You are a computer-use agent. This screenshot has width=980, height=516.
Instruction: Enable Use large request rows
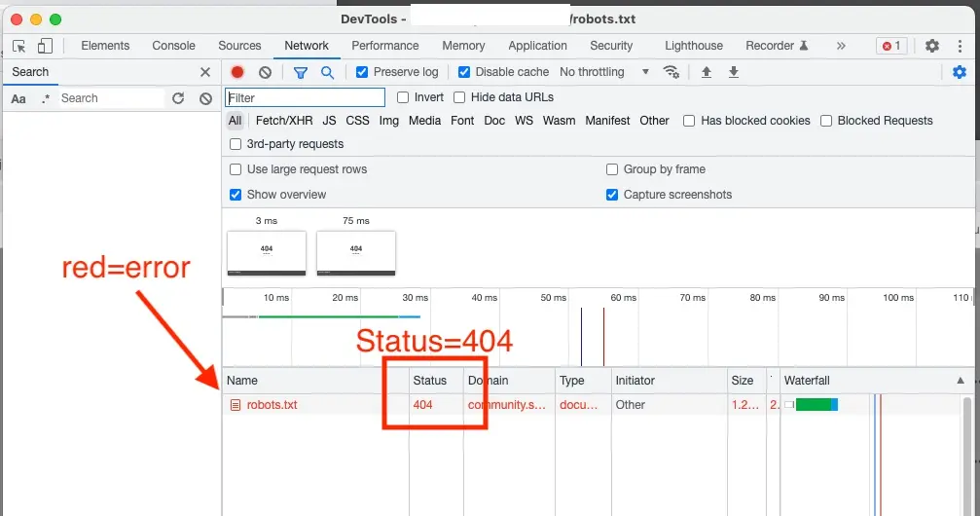tap(236, 169)
